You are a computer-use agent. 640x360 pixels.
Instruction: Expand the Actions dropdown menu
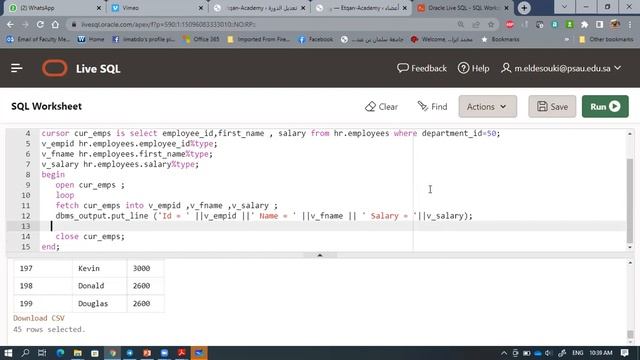point(487,107)
